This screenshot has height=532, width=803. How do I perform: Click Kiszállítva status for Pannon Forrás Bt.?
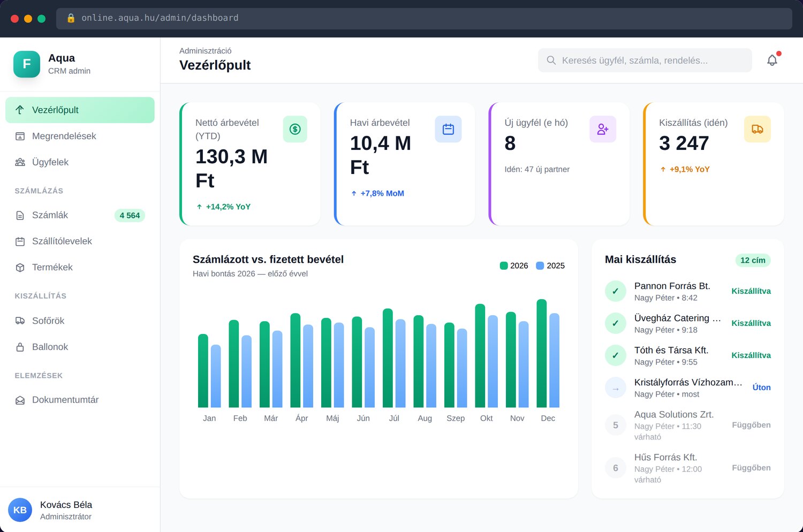(x=751, y=291)
